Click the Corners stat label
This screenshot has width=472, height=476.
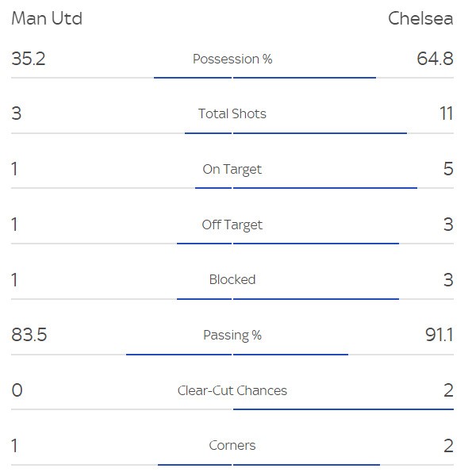[x=232, y=445]
